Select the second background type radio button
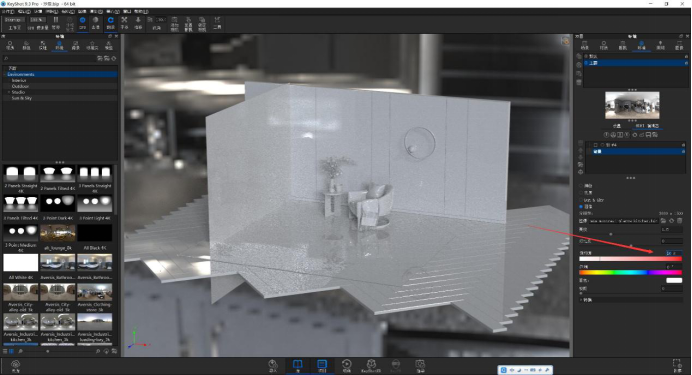 coord(581,193)
